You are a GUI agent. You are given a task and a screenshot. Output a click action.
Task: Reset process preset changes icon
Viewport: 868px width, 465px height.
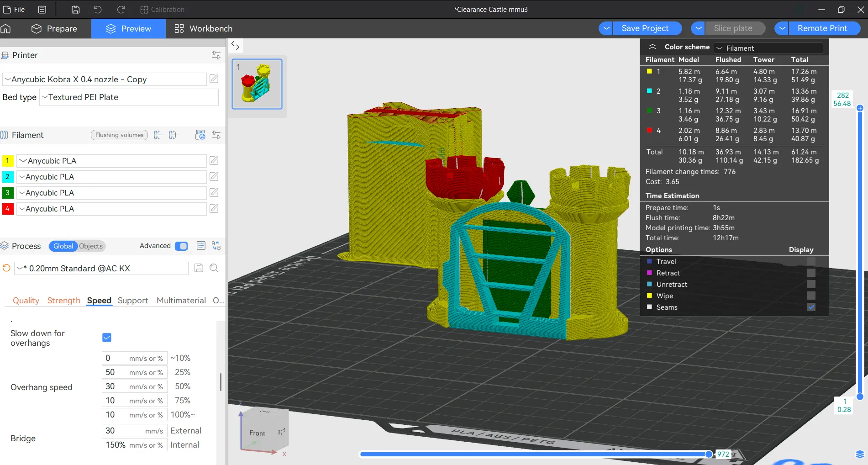[6, 268]
